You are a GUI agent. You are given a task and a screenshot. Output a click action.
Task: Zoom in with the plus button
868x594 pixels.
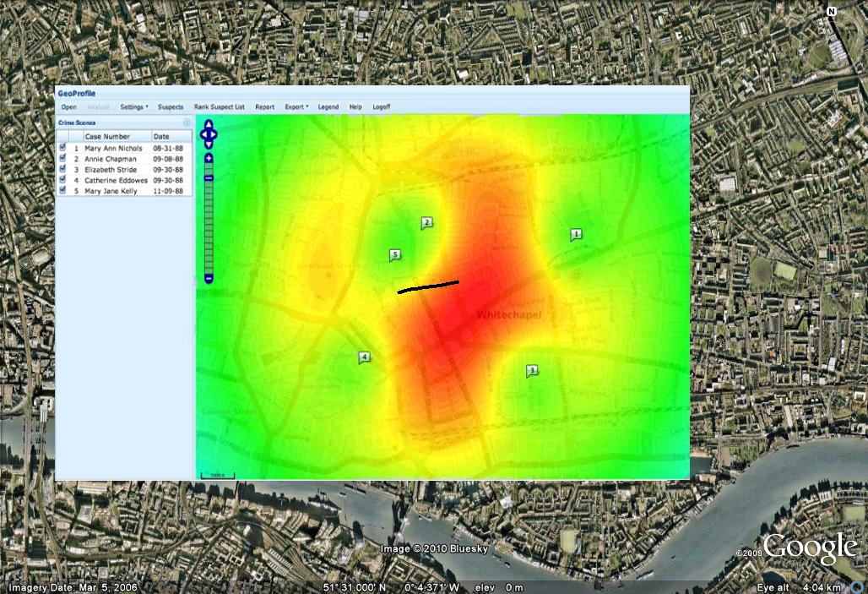click(x=209, y=158)
